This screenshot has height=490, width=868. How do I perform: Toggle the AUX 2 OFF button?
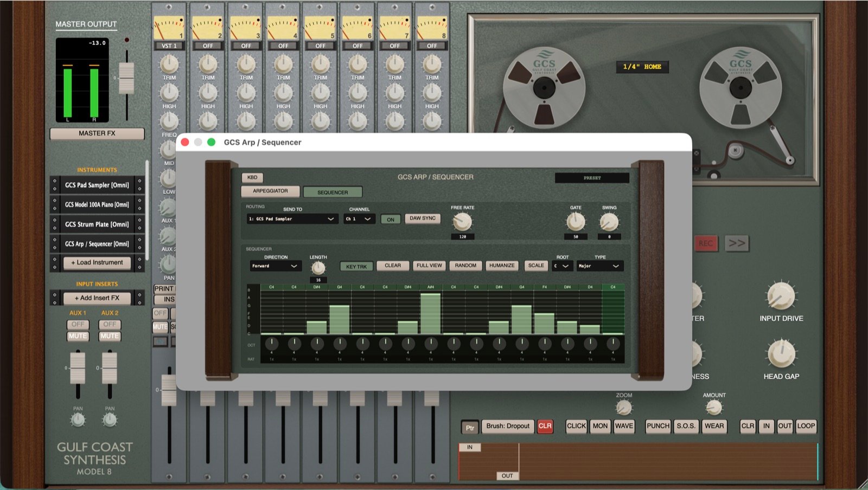tap(110, 324)
